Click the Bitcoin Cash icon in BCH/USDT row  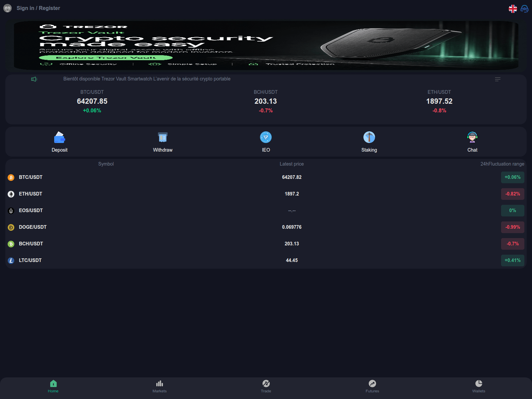[x=11, y=244]
